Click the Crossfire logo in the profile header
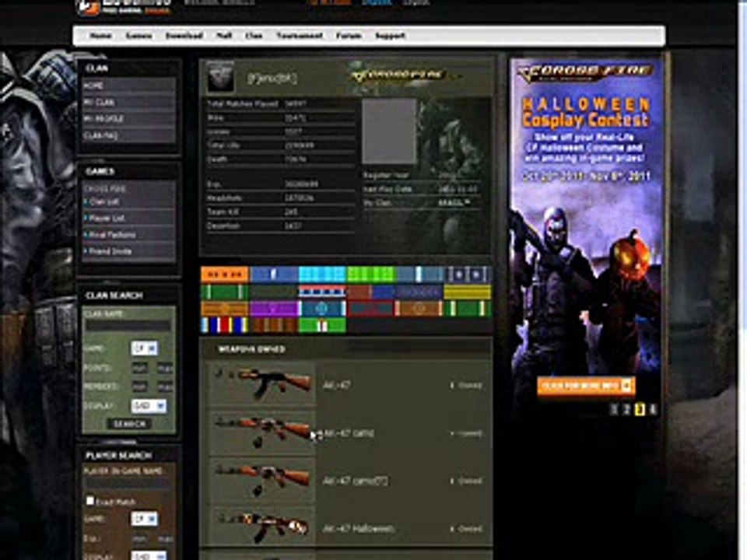 tap(399, 75)
